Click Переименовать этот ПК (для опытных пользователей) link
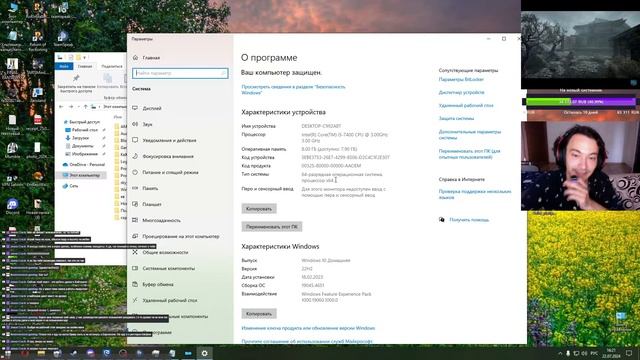The height and width of the screenshot is (360, 640). [469, 154]
